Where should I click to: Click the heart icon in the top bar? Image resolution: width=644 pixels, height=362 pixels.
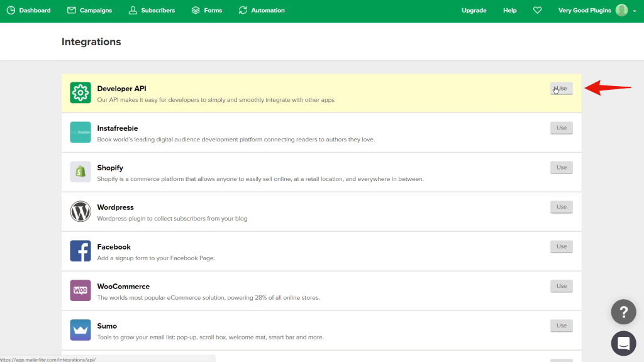pos(537,10)
